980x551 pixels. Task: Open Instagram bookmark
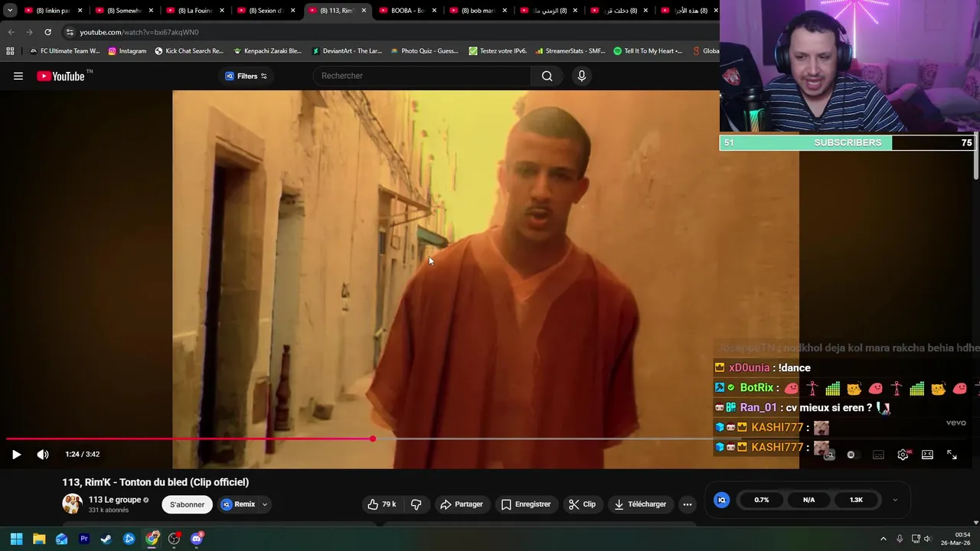click(x=127, y=51)
